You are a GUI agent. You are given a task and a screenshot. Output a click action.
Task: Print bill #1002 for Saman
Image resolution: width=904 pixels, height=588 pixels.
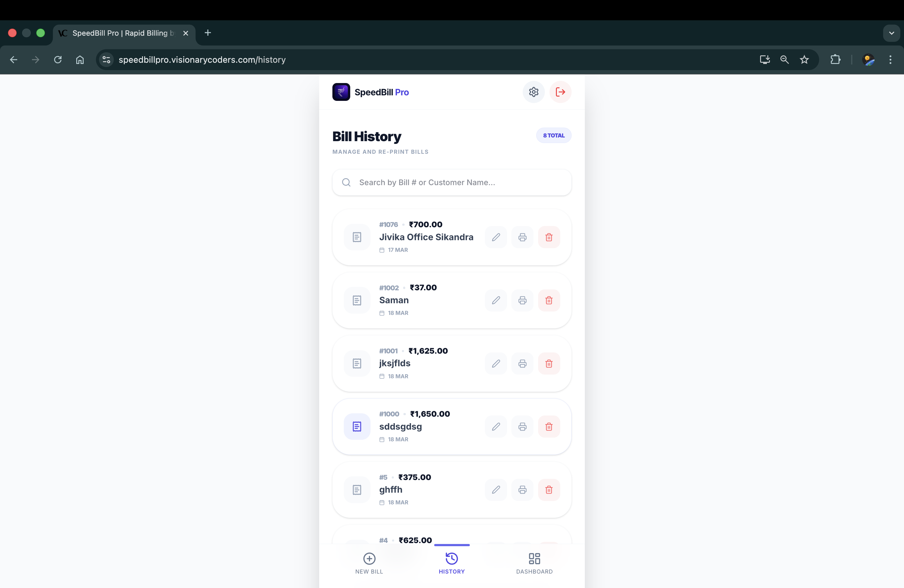click(x=522, y=300)
